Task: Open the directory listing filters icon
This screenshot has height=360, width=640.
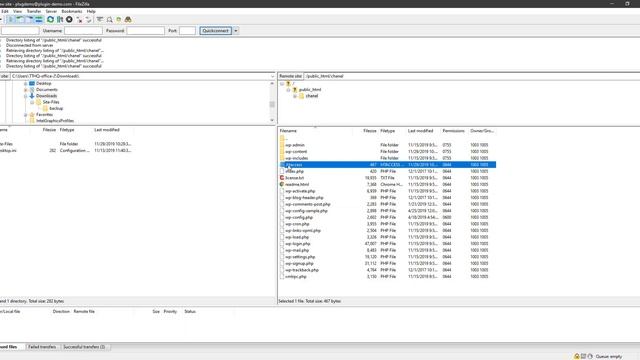Action: click(100, 19)
